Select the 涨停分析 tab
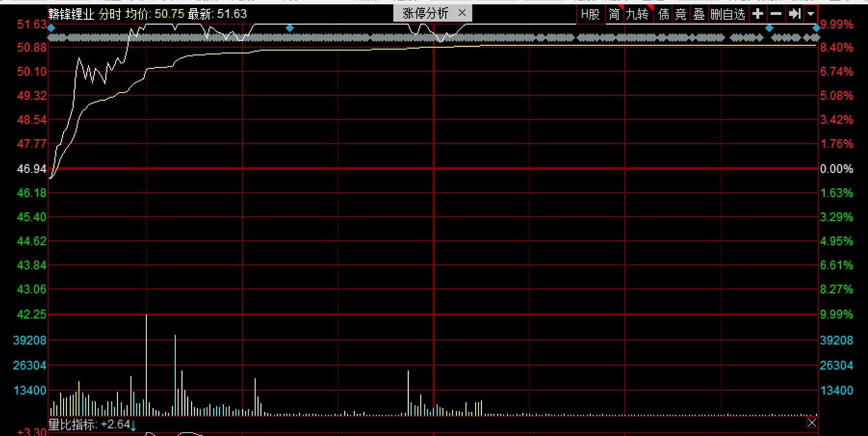Viewport: 868px width, 436px height. click(425, 13)
